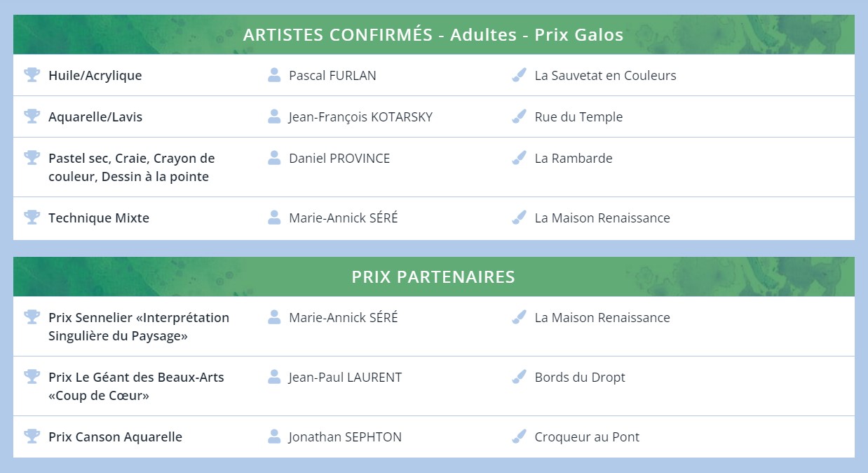This screenshot has height=473, width=868.
Task: Click the person icon beside Jean-Paul LAURENT
Action: coord(274,377)
